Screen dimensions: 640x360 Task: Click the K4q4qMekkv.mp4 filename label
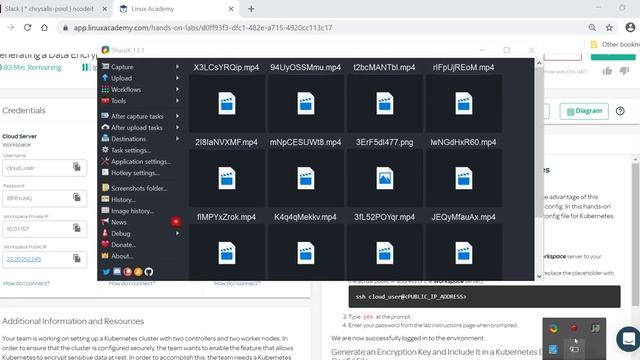(x=305, y=217)
